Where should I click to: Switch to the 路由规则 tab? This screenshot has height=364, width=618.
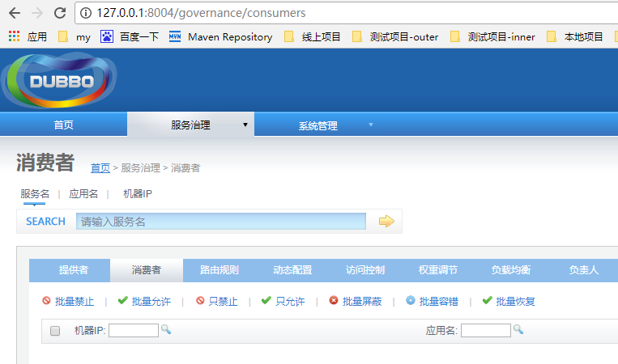click(x=219, y=270)
